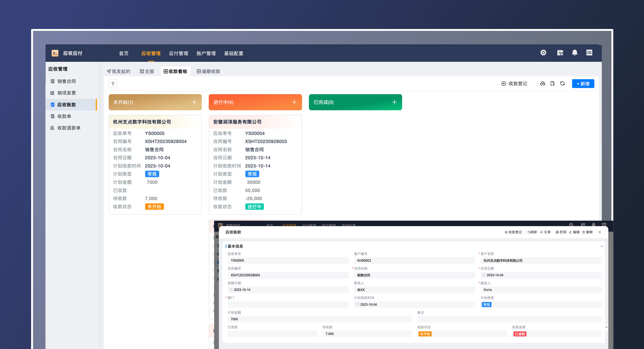Open 应付管理 top menu
644x349 pixels.
[x=178, y=53]
